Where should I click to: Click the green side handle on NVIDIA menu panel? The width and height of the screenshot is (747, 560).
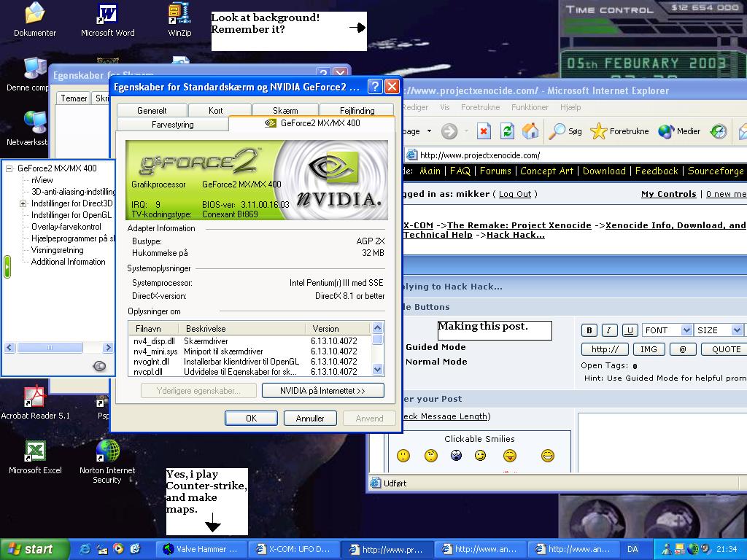[x=7, y=267]
